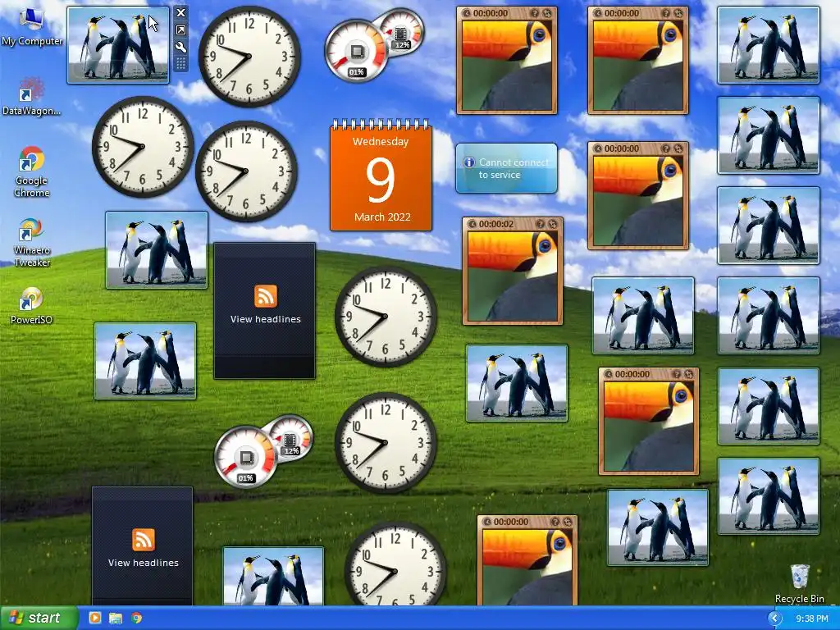Click the 00:00:02 puzzle timer text
This screenshot has height=630, width=840.
(496, 224)
